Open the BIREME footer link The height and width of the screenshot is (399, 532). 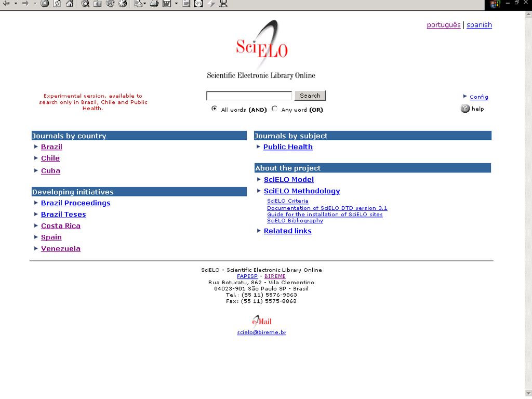[275, 276]
